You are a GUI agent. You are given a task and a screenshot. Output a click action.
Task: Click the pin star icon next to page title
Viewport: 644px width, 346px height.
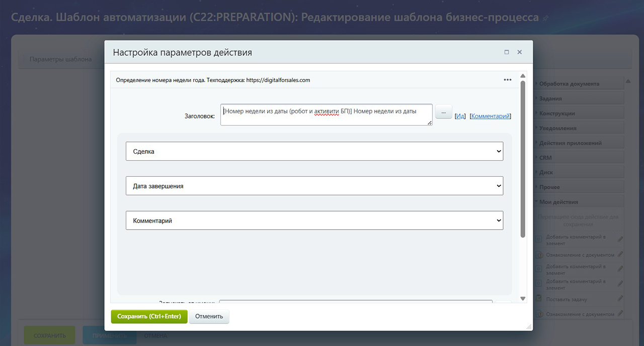tap(545, 18)
